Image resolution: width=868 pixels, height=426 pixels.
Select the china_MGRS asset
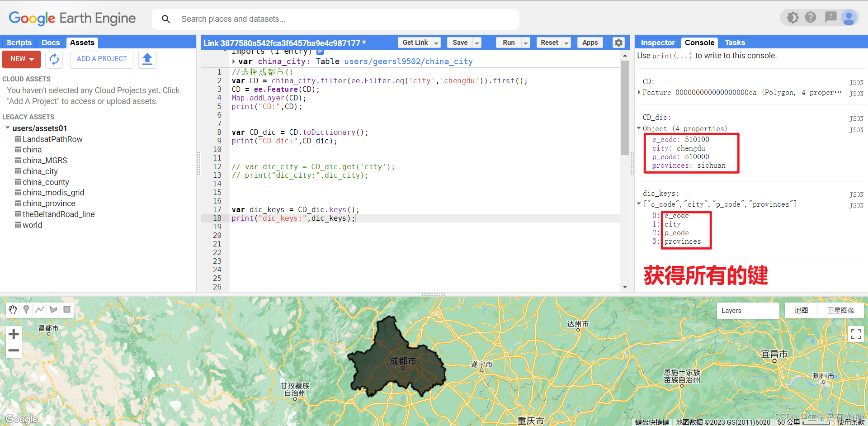45,160
